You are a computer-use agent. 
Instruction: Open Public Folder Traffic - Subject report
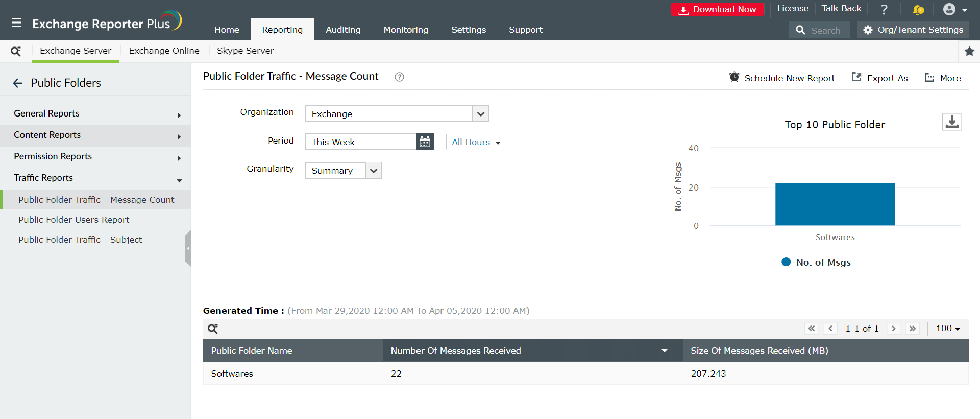[x=80, y=240]
